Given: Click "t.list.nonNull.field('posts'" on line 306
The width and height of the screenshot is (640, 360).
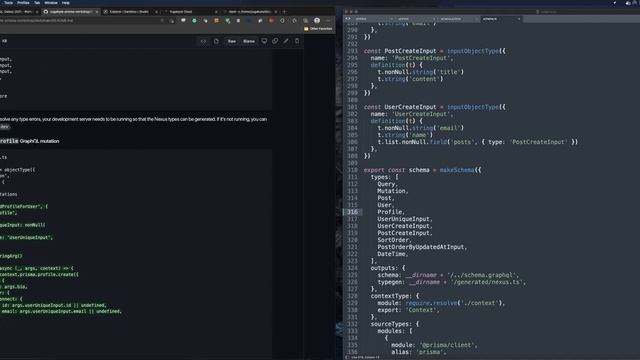Looking at the screenshot, I should point(426,142).
